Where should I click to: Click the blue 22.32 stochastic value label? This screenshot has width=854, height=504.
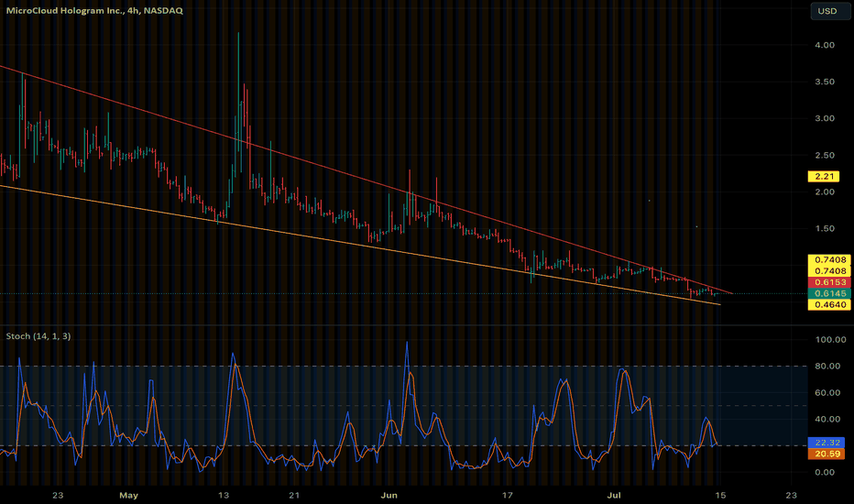(827, 443)
